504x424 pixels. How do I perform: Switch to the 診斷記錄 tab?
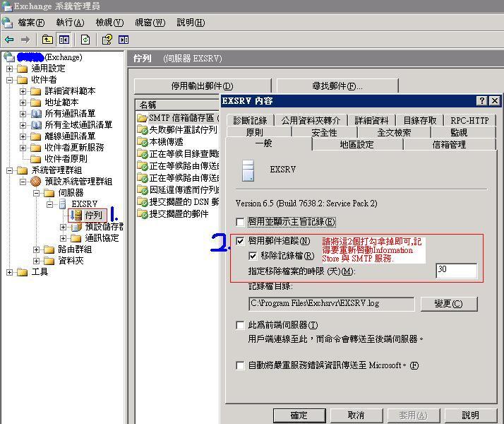point(250,121)
